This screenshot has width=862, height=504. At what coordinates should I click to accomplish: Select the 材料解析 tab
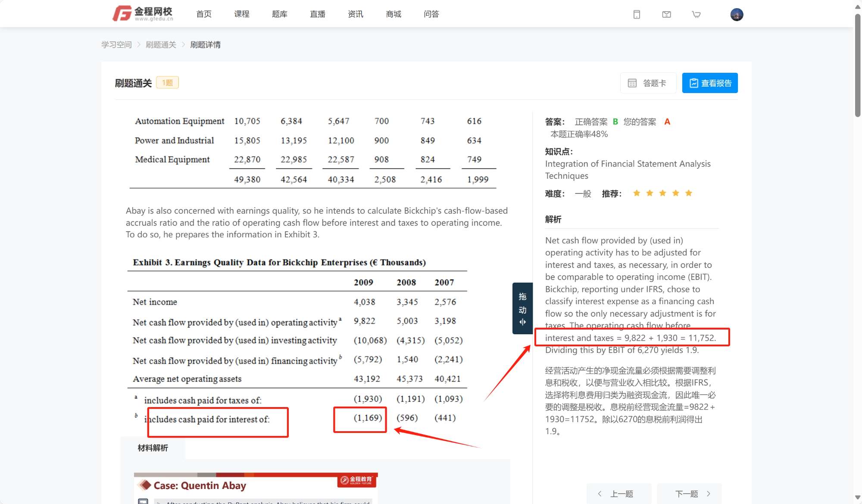[153, 448]
